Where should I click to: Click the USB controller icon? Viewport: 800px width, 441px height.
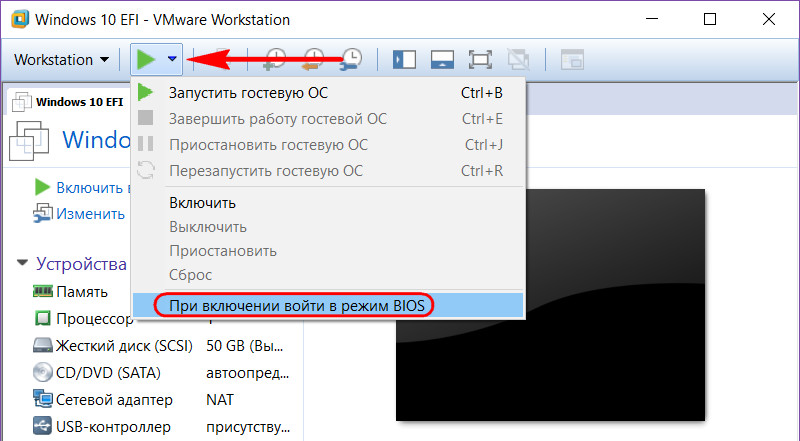click(x=43, y=426)
